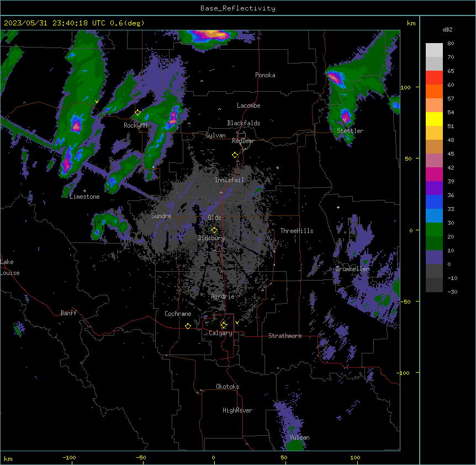This screenshot has width=476, height=465.
Task: Click the Sylvan label
Action: (215, 135)
